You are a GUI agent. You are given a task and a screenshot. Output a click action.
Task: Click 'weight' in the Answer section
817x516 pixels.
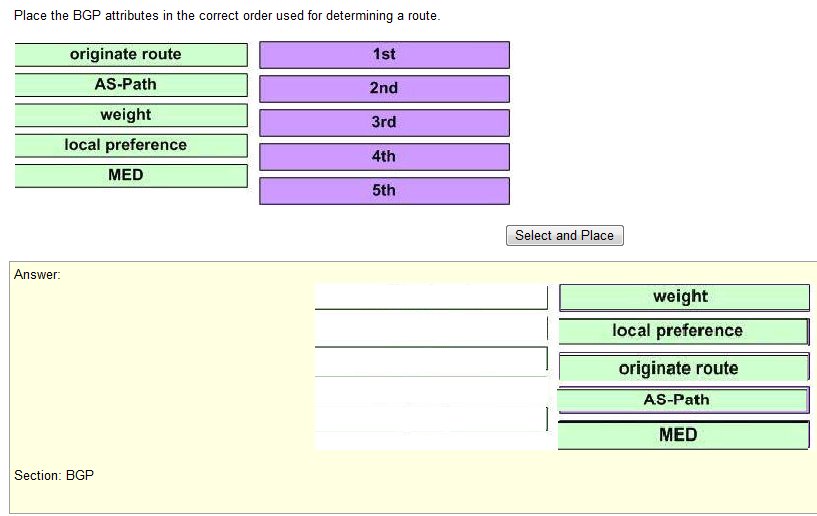pos(683,297)
